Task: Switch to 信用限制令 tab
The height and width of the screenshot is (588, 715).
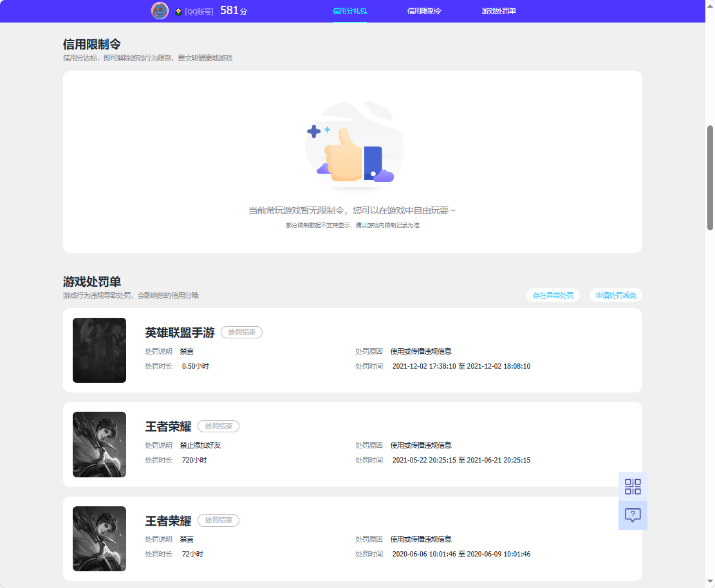Action: tap(424, 11)
